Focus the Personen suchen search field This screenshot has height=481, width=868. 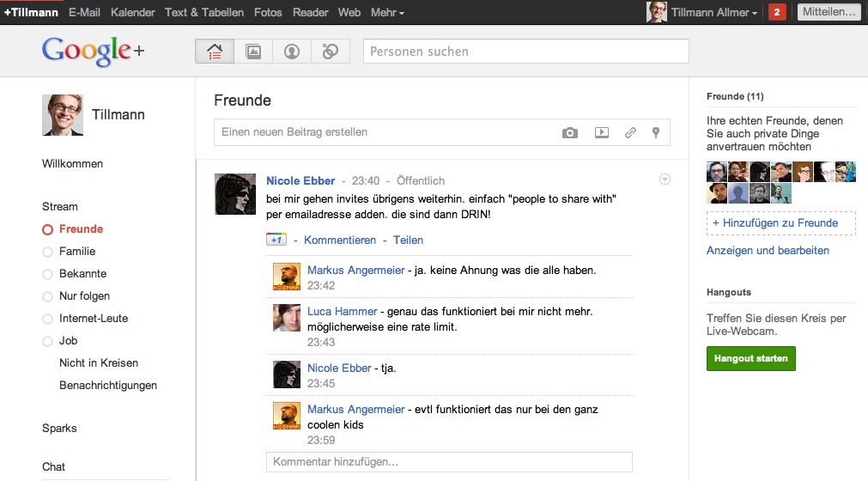click(526, 51)
